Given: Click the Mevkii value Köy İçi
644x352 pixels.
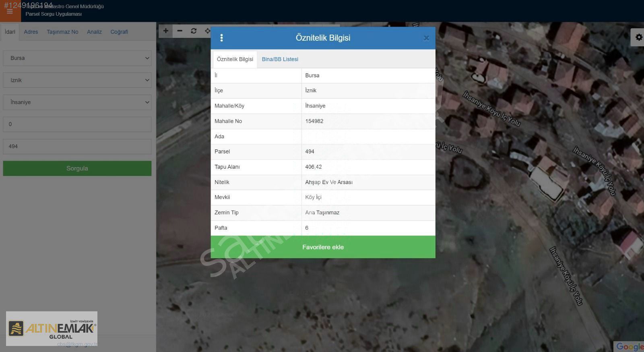Looking at the screenshot, I should 313,197.
